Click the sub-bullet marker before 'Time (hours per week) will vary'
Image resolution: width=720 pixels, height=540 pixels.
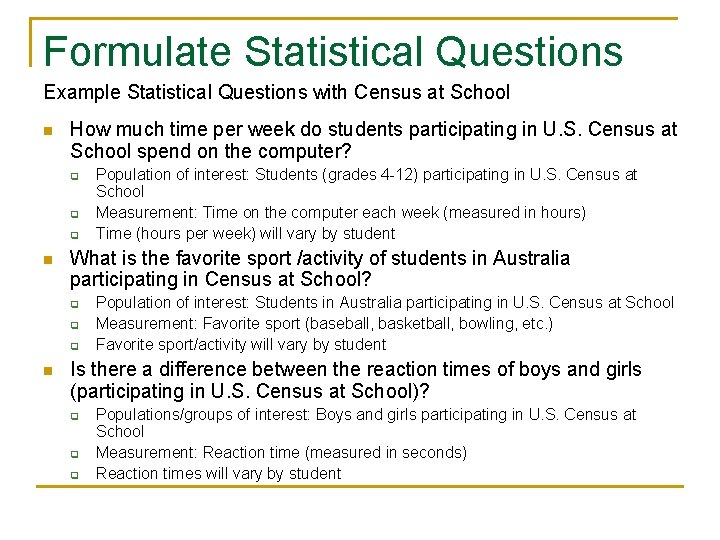pyautogui.click(x=74, y=234)
